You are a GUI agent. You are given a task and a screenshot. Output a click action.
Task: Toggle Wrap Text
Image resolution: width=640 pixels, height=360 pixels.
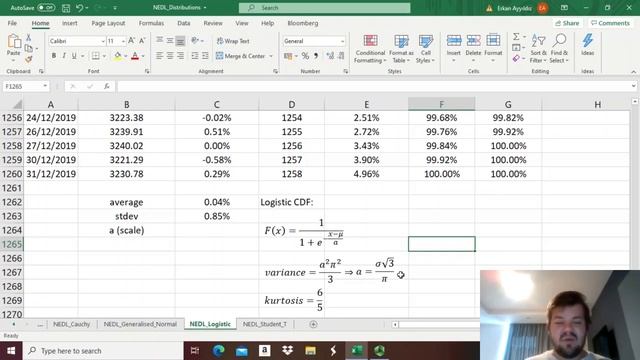[233, 41]
